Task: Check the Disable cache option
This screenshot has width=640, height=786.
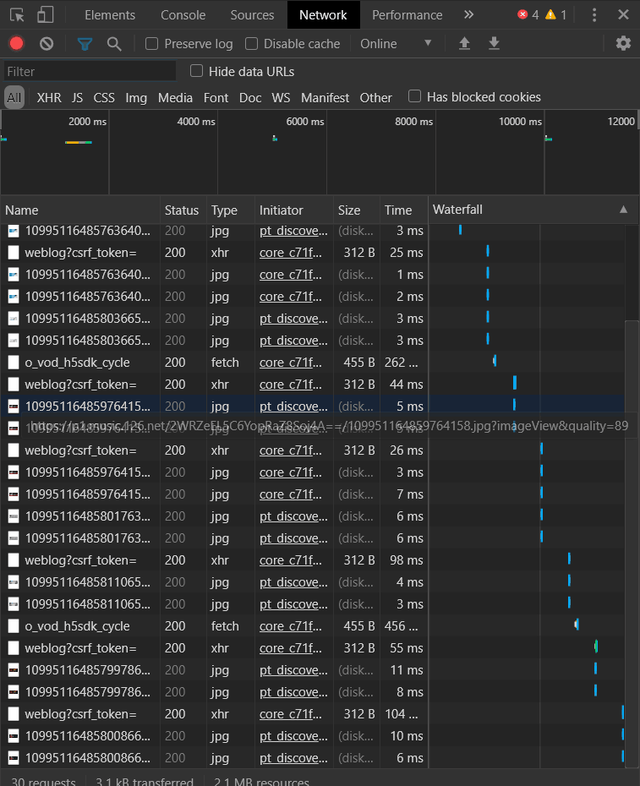Action: pos(252,44)
